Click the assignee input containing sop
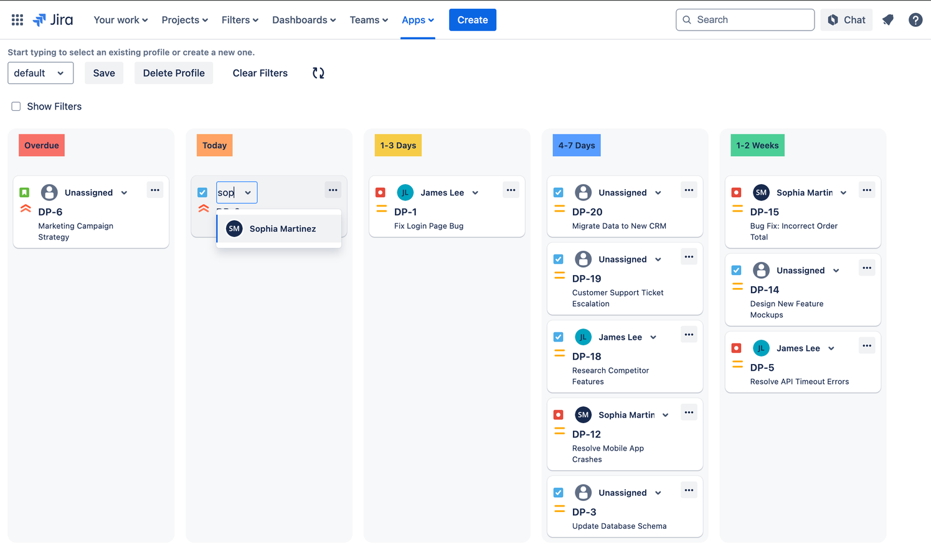This screenshot has height=560, width=931. click(237, 193)
